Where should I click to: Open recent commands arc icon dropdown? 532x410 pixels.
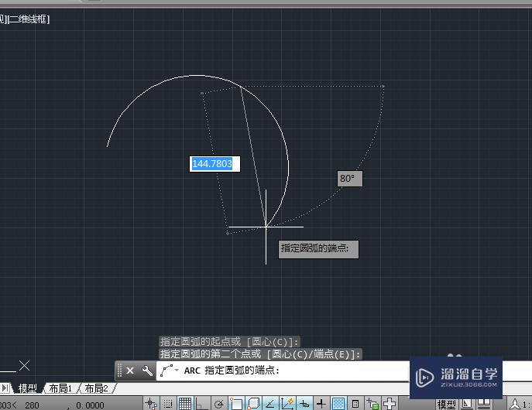pyautogui.click(x=169, y=371)
